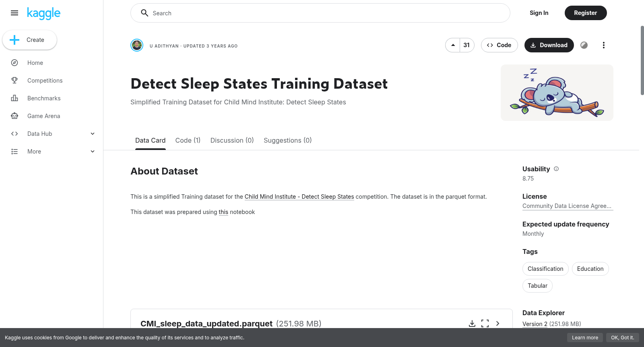
Task: Click the Competitions trophy icon
Action: click(14, 81)
